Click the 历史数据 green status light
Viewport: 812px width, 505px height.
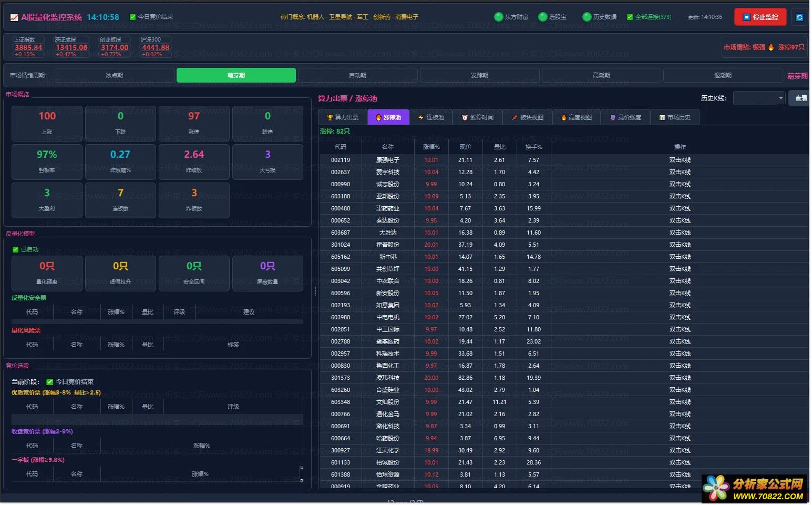(x=587, y=17)
